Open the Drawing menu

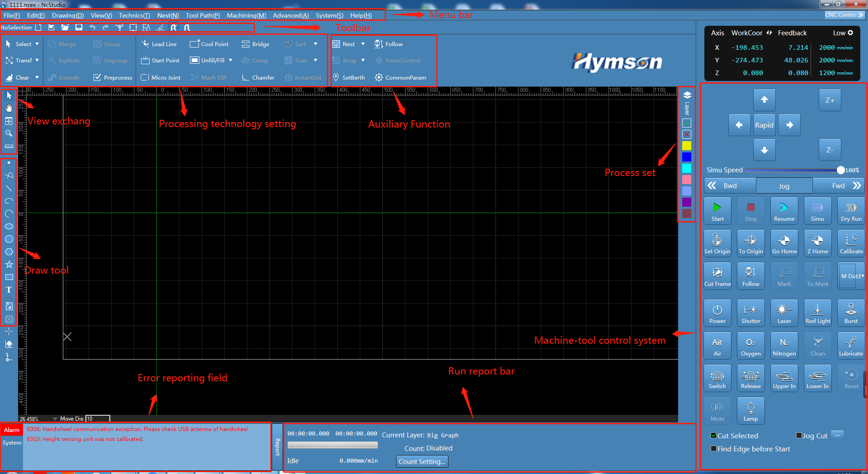pyautogui.click(x=68, y=15)
